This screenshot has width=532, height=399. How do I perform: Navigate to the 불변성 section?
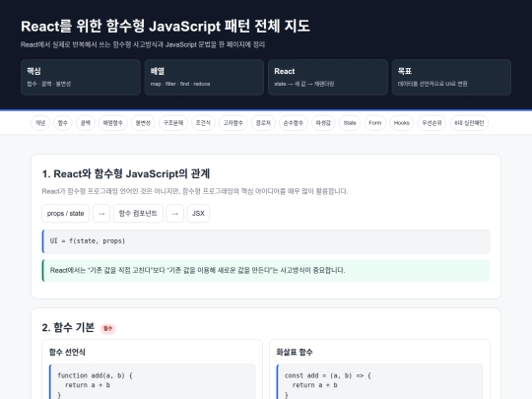pos(143,123)
